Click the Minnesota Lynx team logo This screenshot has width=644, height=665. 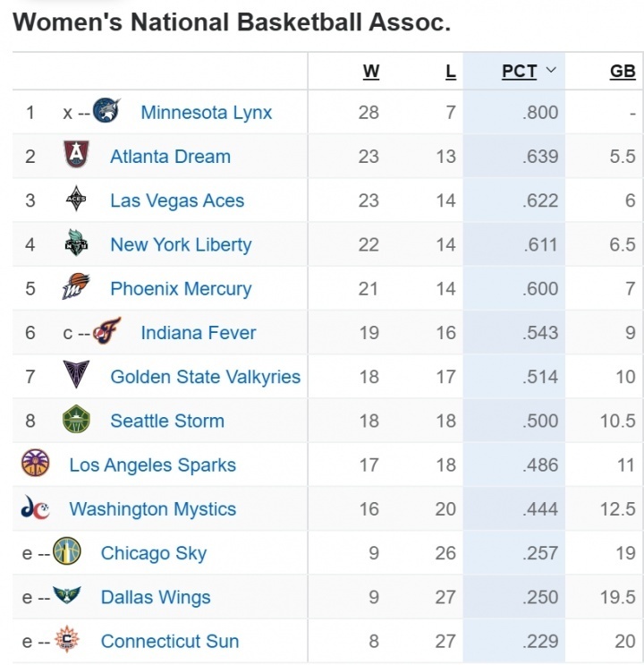tap(106, 112)
